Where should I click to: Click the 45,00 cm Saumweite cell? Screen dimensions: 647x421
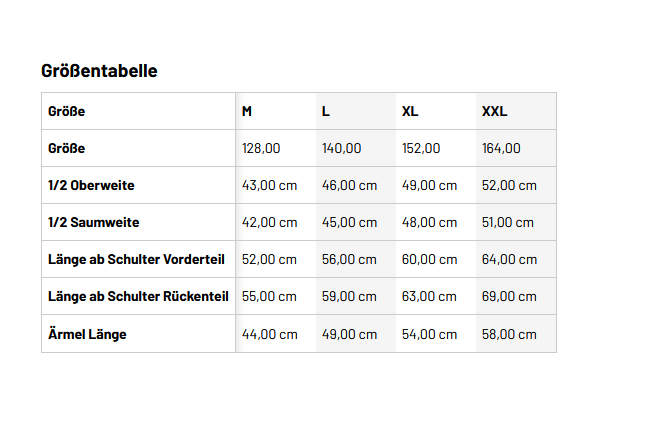(349, 222)
